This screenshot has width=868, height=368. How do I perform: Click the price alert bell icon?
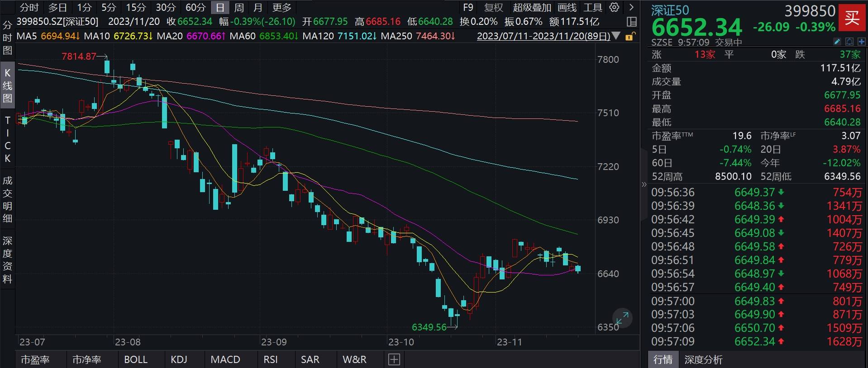(849, 42)
